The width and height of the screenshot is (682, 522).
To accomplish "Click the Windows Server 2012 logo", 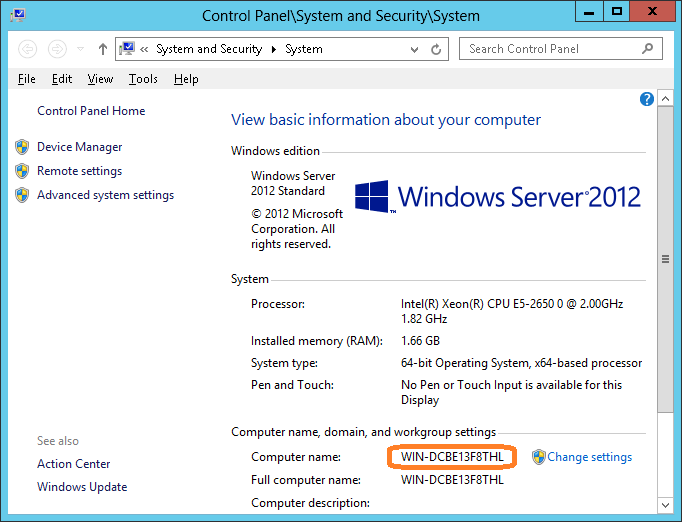I will tap(498, 197).
